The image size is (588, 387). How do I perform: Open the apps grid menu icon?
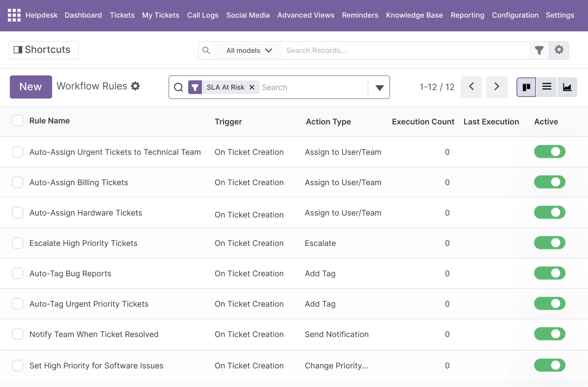[x=14, y=15]
